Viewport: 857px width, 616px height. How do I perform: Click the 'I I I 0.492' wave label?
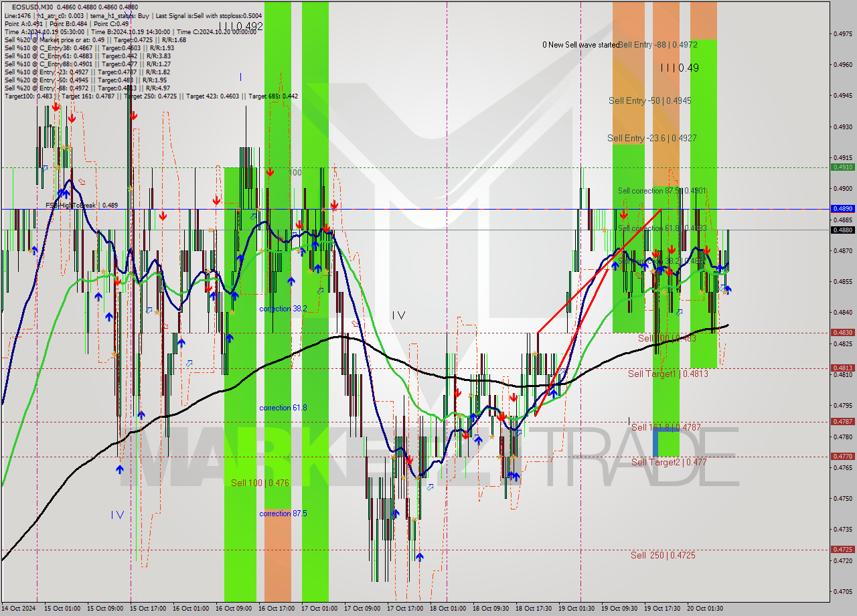pos(240,27)
